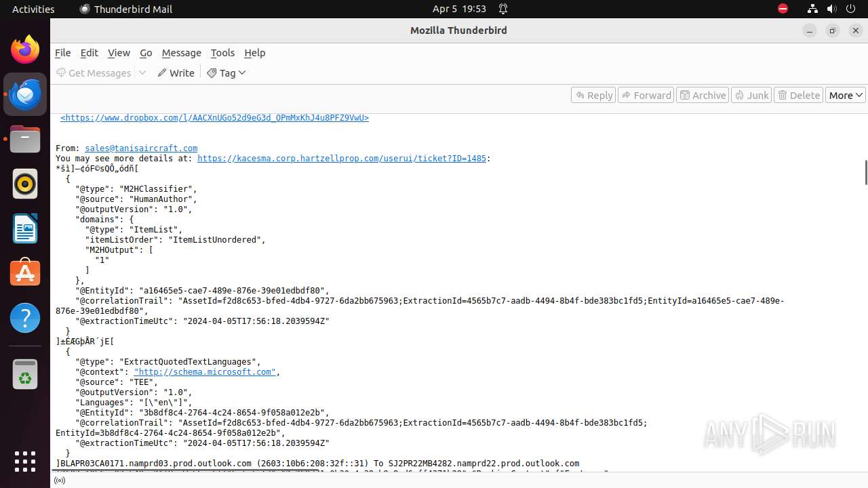Open the Edit menu
868x488 pixels.
pos(89,53)
